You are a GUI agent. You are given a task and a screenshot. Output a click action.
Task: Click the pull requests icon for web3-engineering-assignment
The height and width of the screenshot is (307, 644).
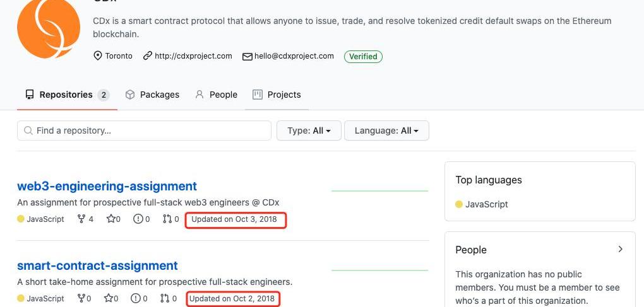[x=167, y=219]
